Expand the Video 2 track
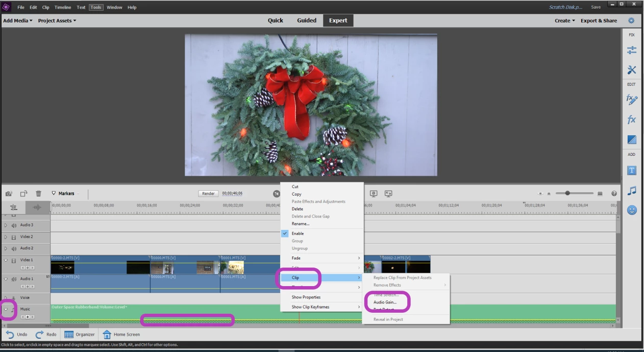The image size is (644, 352). (6, 237)
